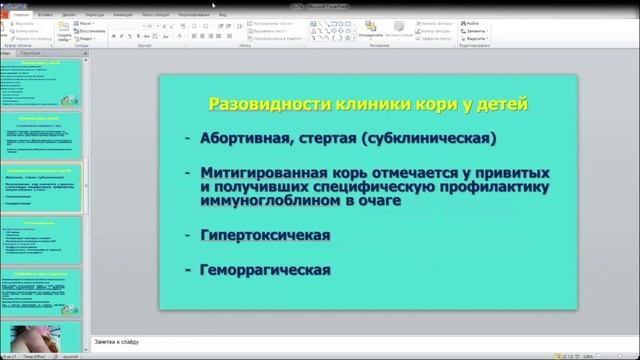This screenshot has width=640, height=360.
Task: Open the Макет layout dropdown
Action: 84,23
